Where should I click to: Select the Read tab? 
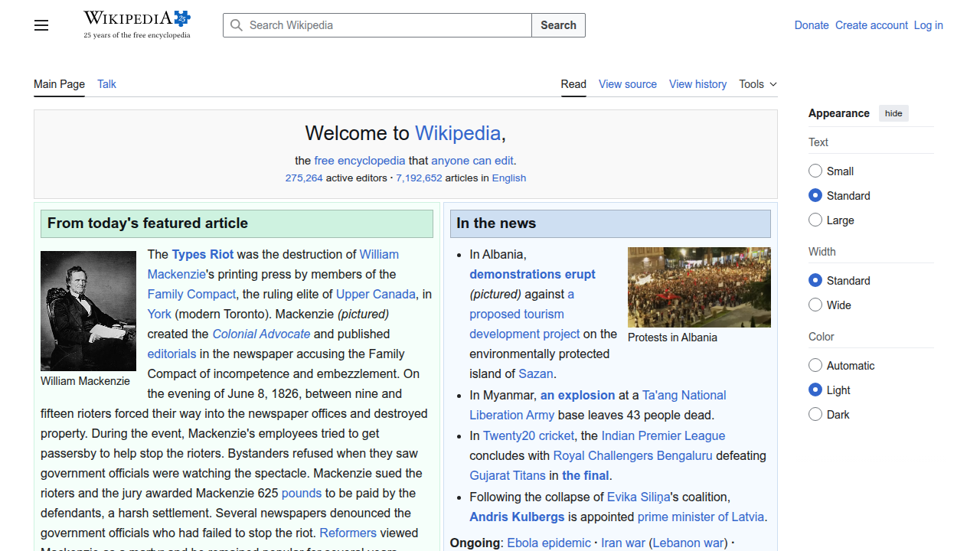pos(573,84)
